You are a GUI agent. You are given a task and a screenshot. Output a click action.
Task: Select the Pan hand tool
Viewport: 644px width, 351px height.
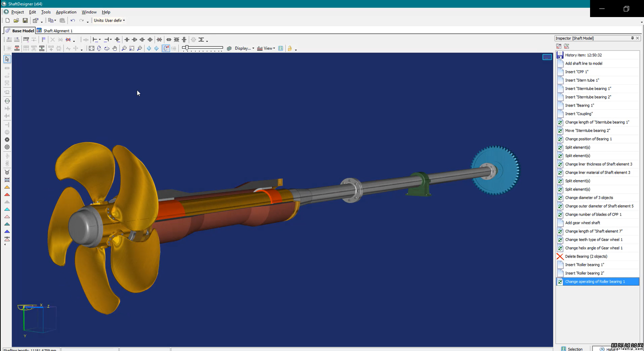tap(115, 48)
